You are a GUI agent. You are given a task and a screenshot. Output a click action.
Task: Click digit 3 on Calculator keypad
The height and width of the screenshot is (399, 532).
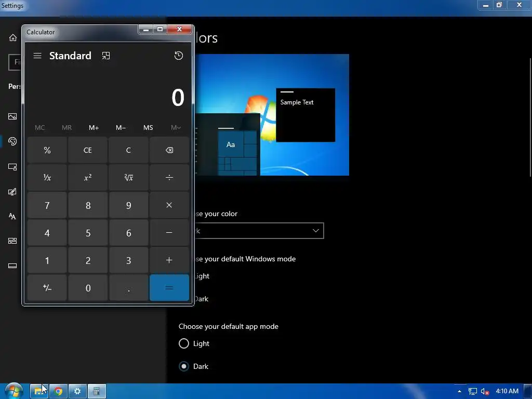pos(128,260)
